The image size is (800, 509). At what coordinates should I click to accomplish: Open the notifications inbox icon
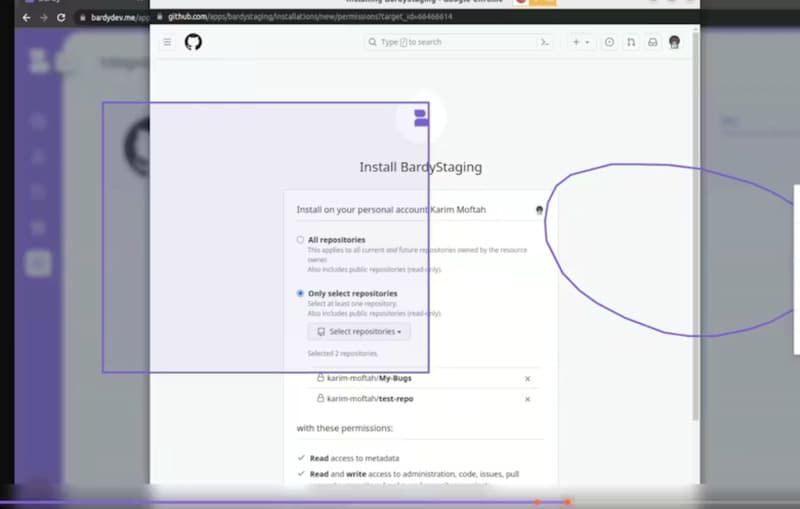tap(652, 42)
